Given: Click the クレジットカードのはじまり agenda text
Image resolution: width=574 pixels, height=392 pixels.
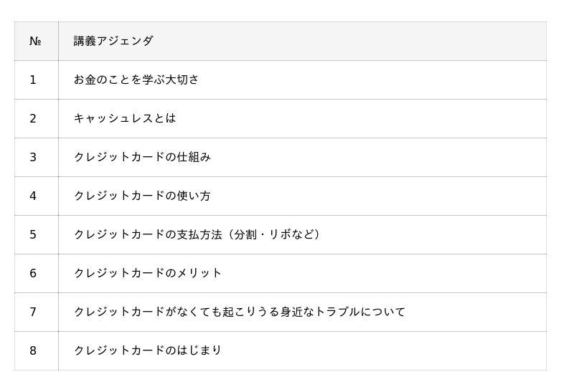Looking at the screenshot, I should coord(148,351).
